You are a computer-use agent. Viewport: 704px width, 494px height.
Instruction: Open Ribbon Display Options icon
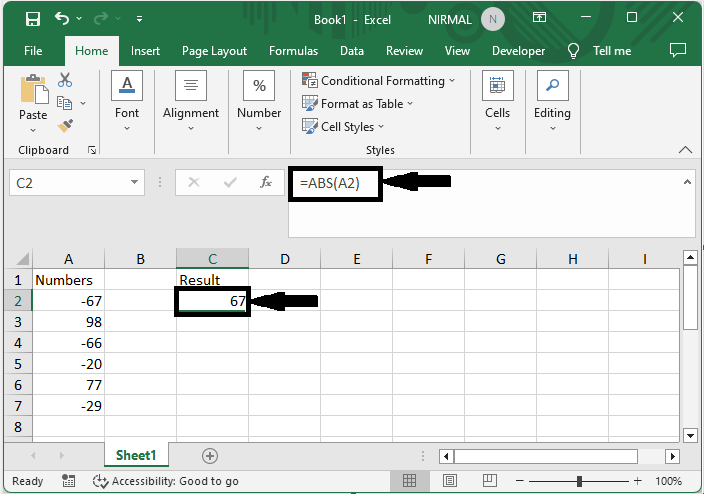click(x=539, y=18)
